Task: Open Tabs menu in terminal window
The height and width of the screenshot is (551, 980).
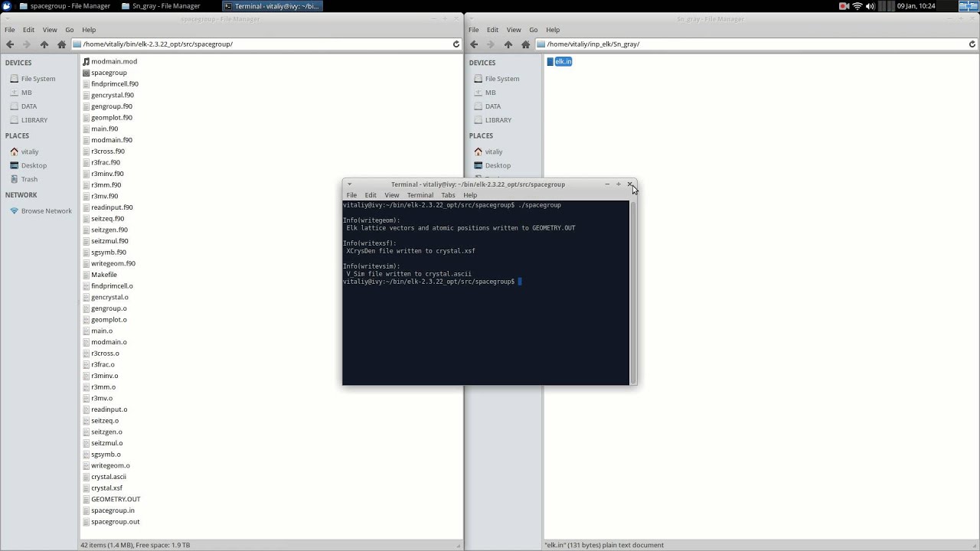Action: 448,195
